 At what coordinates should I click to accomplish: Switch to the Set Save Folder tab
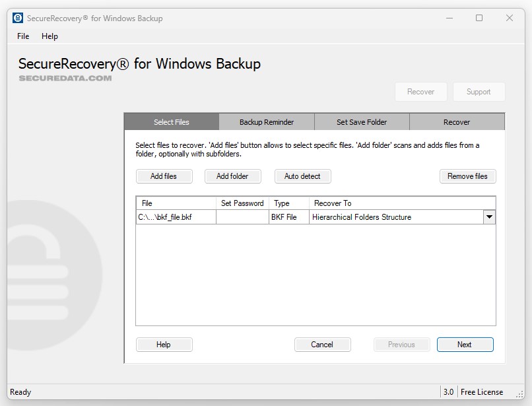pos(362,122)
